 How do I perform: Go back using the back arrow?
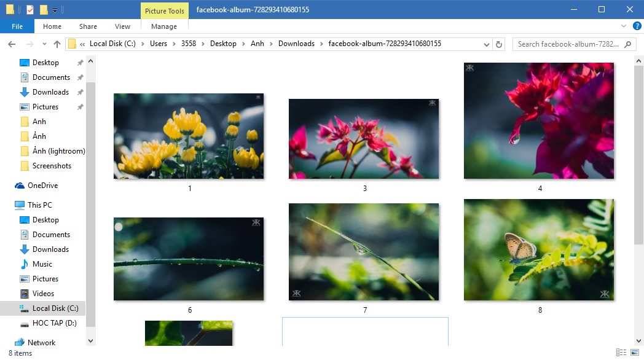(11, 44)
